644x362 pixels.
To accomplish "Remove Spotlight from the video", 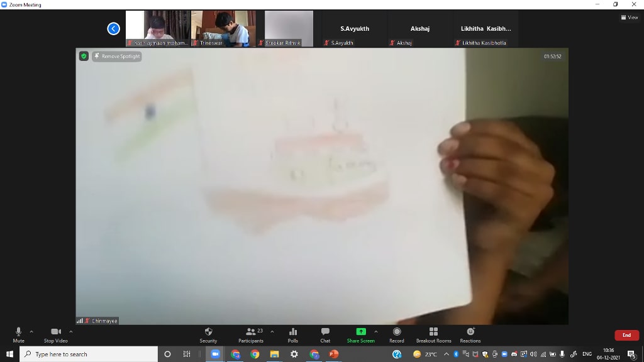I will click(117, 56).
